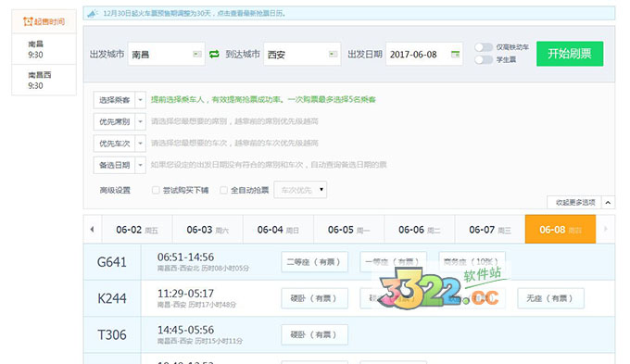Select the 06-03 date tab
This screenshot has width=630, height=364.
pyautogui.click(x=208, y=230)
